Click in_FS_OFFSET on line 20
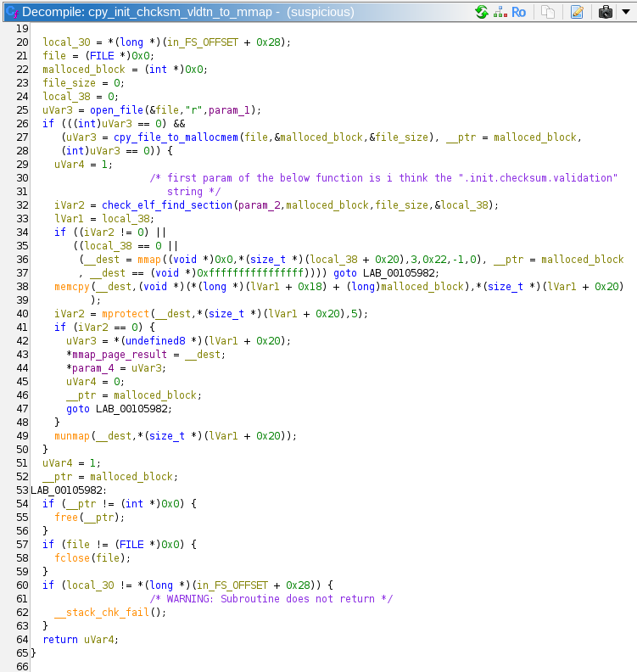Image resolution: width=637 pixels, height=672 pixels. [x=202, y=42]
